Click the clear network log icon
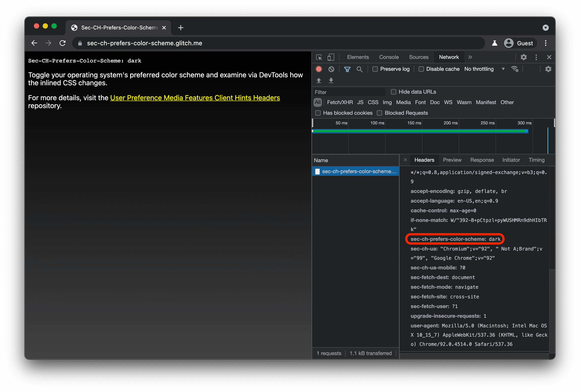Image resolution: width=580 pixels, height=392 pixels. tap(331, 69)
